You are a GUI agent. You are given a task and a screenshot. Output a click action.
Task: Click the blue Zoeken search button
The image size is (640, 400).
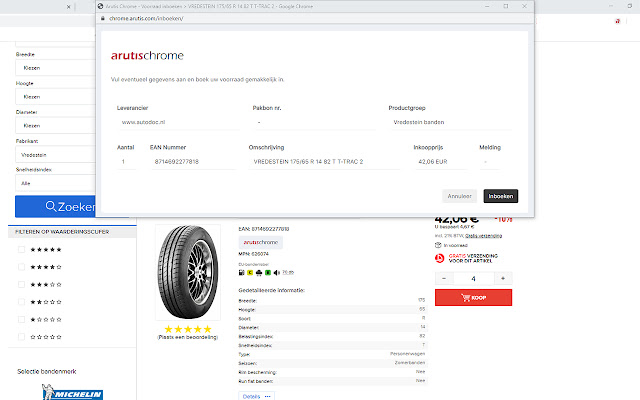coord(56,207)
